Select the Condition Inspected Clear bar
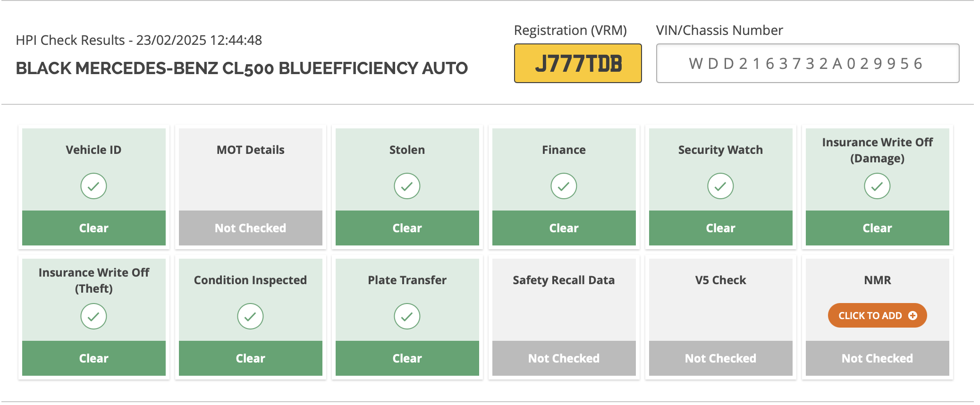Screen dimensions: 980x405 251,358
